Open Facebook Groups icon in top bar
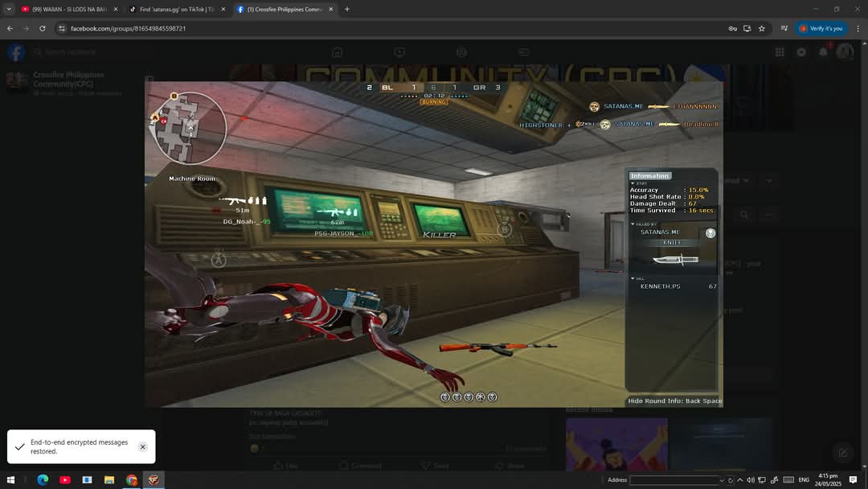This screenshot has width=868, height=489. tap(461, 52)
